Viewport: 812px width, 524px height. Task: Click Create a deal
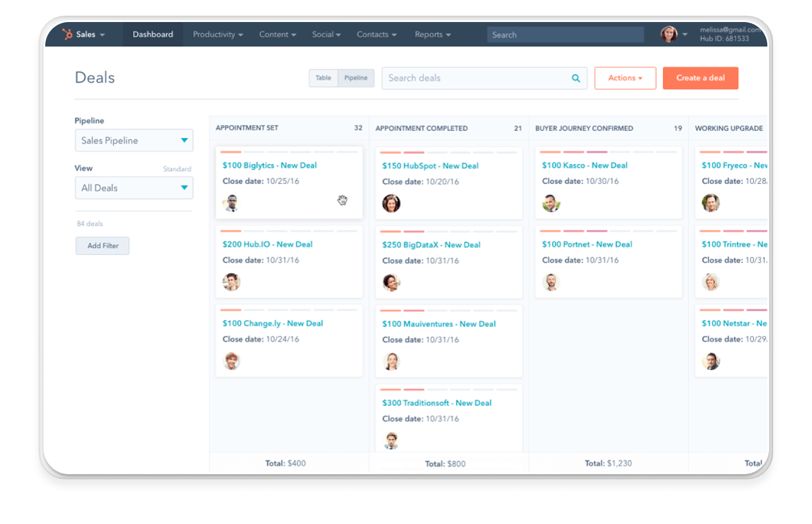[701, 78]
